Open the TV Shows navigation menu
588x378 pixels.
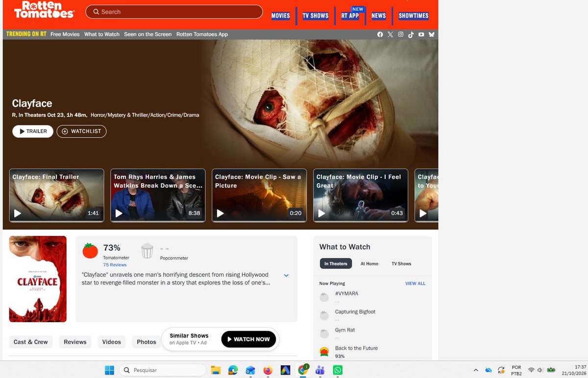pos(316,16)
